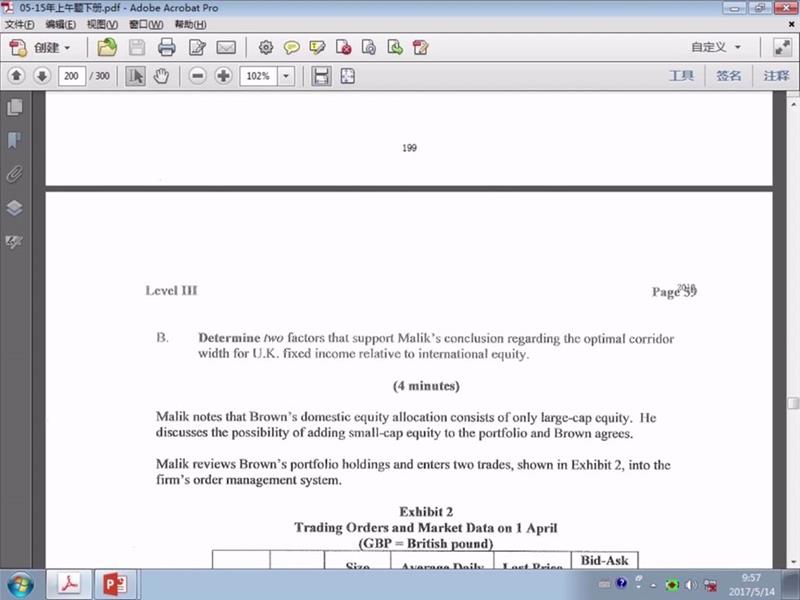Open the 窗口(W) menu
This screenshot has width=800, height=600.
(146, 24)
